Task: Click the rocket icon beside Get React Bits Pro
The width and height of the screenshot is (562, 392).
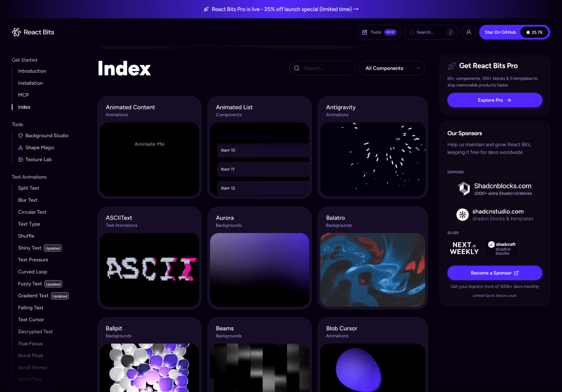Action: 451,66
